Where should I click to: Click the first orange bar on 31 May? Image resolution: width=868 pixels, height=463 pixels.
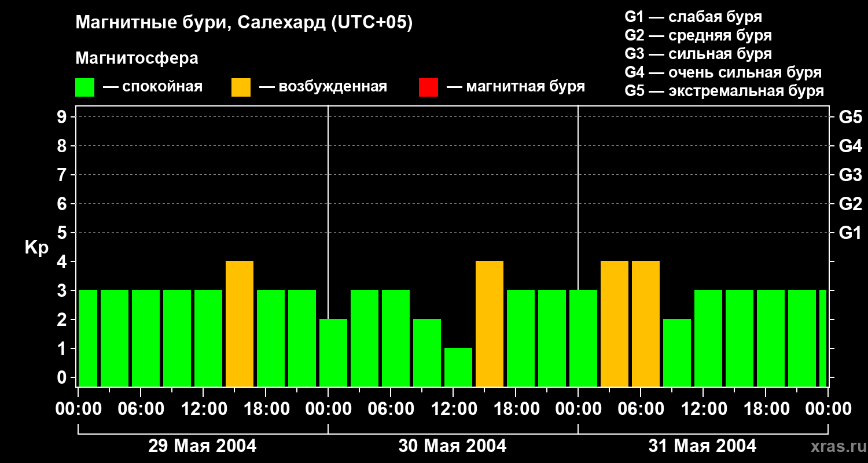(x=615, y=324)
